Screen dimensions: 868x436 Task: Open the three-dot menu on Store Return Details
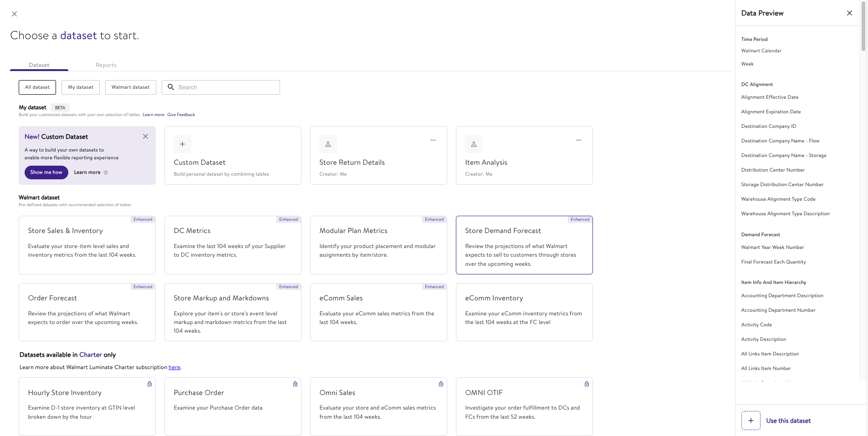(433, 140)
